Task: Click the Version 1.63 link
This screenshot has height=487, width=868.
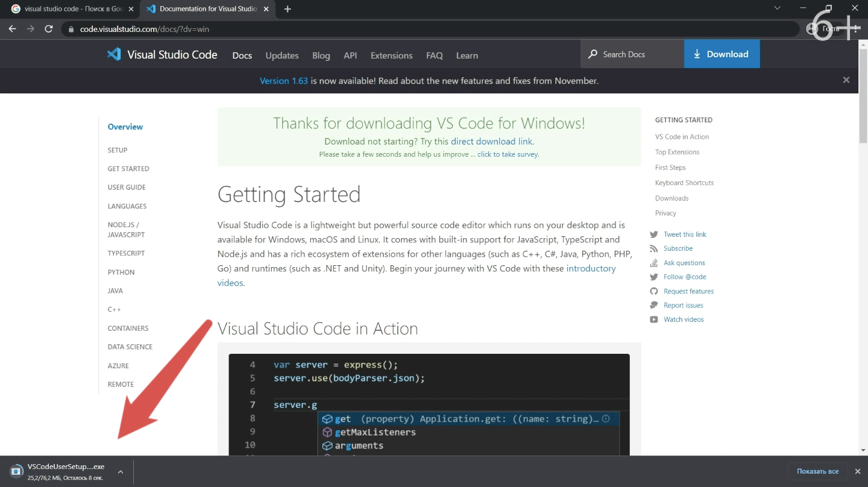Action: [284, 81]
